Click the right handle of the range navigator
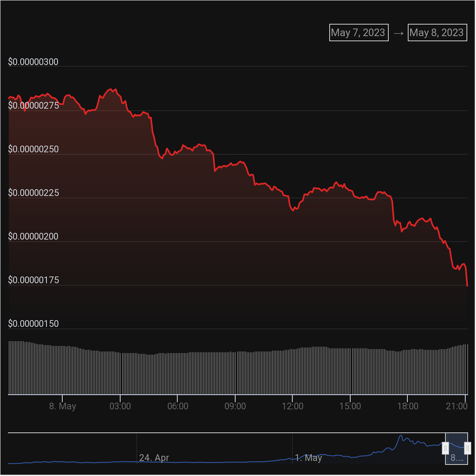This screenshot has height=476, width=476. tap(468, 448)
